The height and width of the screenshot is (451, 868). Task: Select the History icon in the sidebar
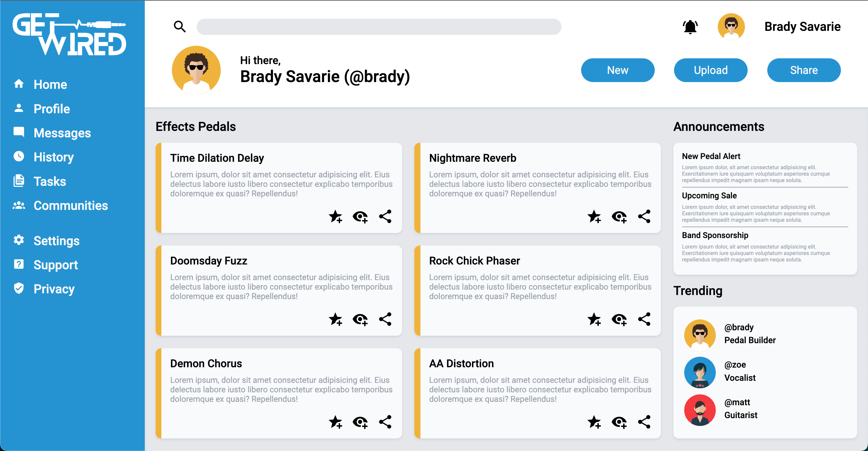click(19, 157)
